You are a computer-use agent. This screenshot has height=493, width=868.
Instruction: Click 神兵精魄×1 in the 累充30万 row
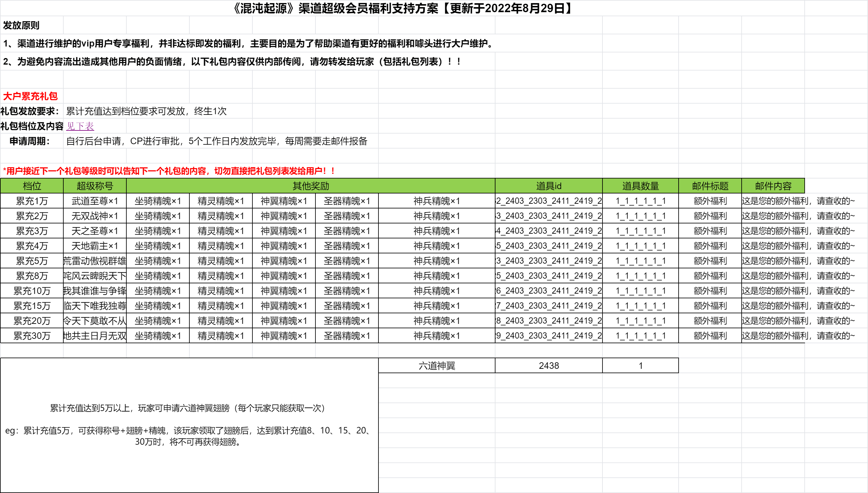[437, 335]
